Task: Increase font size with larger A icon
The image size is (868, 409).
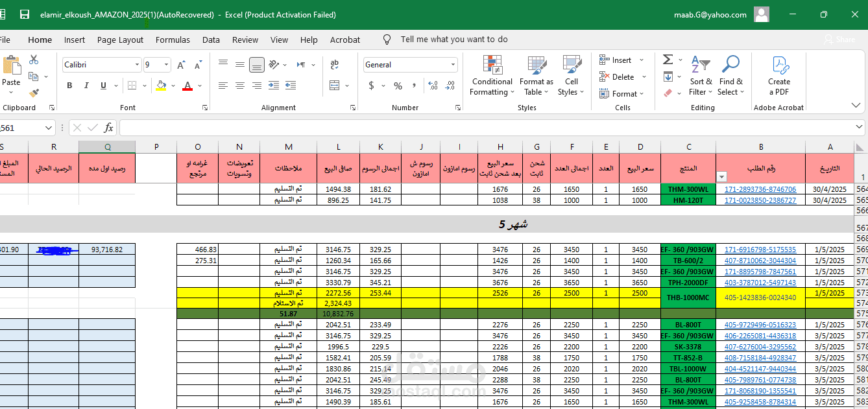Action: pos(181,65)
